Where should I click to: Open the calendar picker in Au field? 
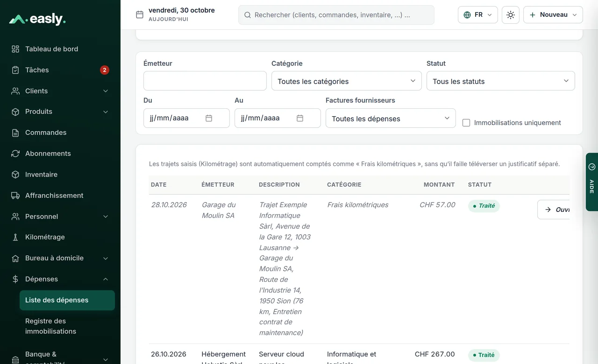coord(300,118)
